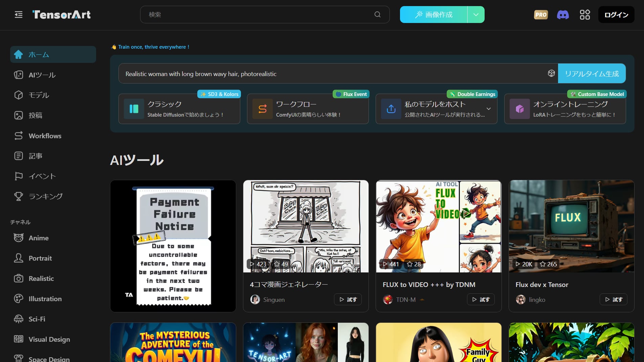Try FLUX to VIDEO with 試す button
Screen dimensions: 644x362
[481, 299]
